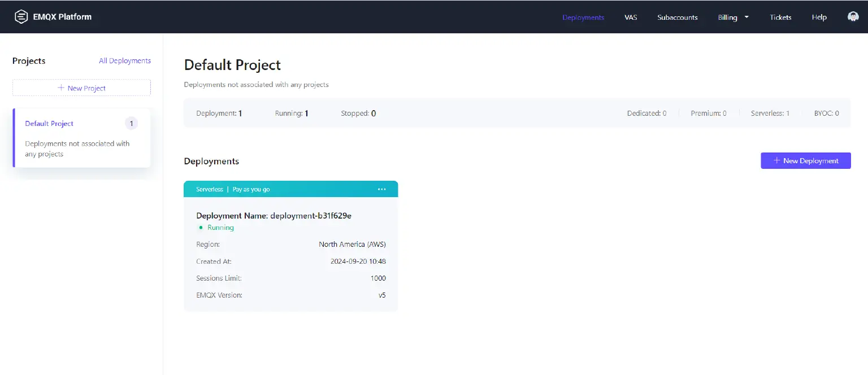Open the user avatar menu

click(853, 16)
